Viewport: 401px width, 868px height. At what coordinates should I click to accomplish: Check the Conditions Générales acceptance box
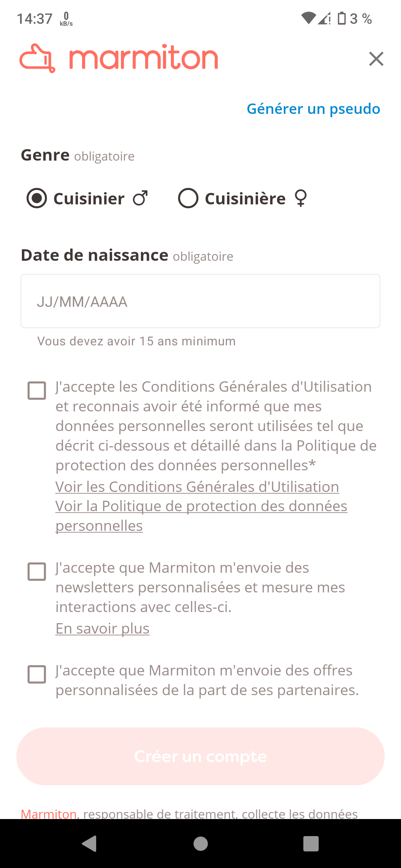[37, 391]
